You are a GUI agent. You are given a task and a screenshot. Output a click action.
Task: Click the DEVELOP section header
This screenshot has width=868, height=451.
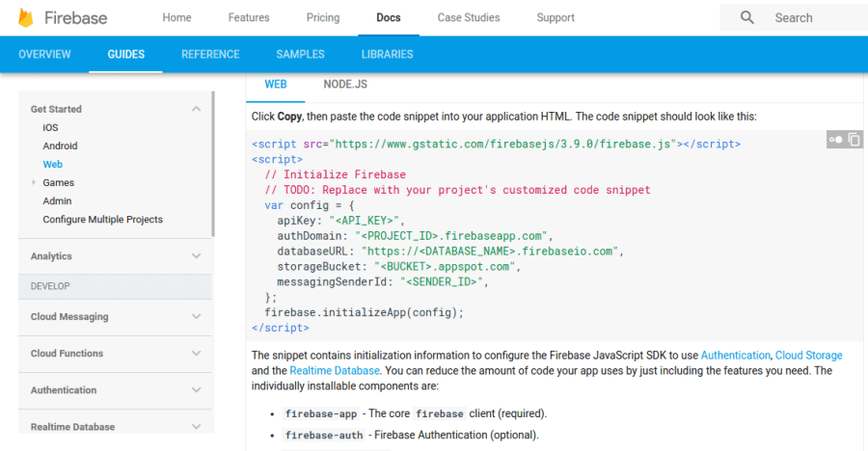115,286
